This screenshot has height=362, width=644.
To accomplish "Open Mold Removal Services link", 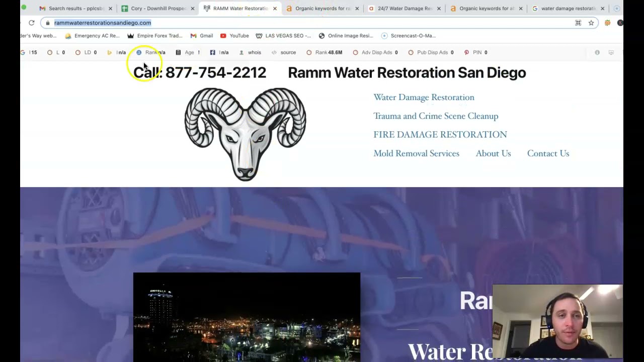I will point(416,153).
